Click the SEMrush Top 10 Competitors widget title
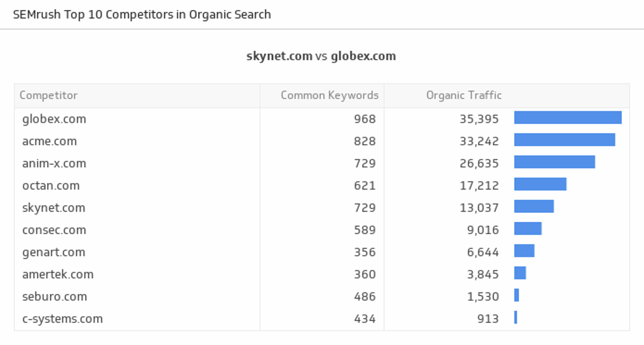 pyautogui.click(x=142, y=15)
